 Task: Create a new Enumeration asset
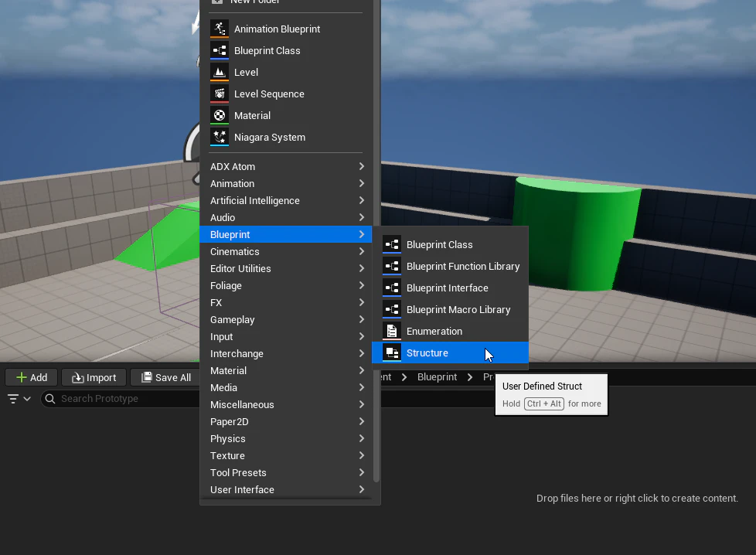pyautogui.click(x=451, y=332)
